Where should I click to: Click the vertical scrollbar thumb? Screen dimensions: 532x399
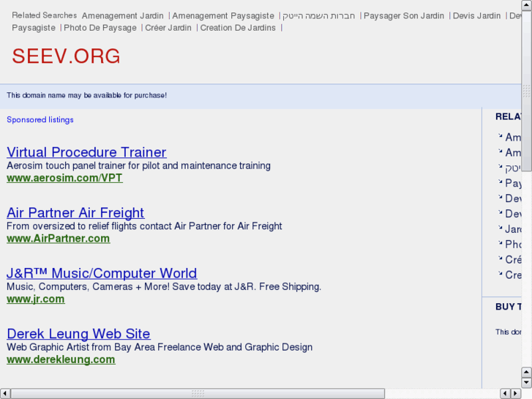[x=527, y=91]
